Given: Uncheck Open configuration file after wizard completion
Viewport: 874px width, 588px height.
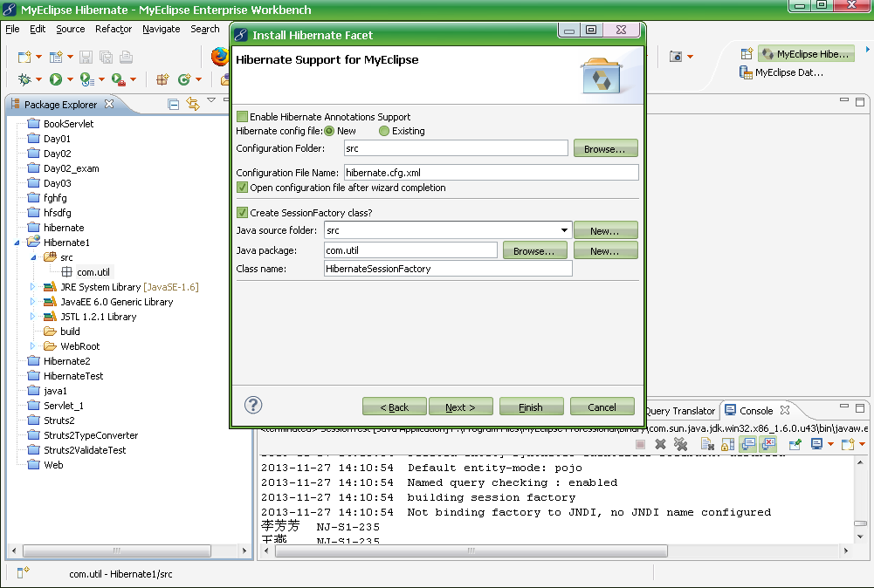Looking at the screenshot, I should (x=242, y=187).
